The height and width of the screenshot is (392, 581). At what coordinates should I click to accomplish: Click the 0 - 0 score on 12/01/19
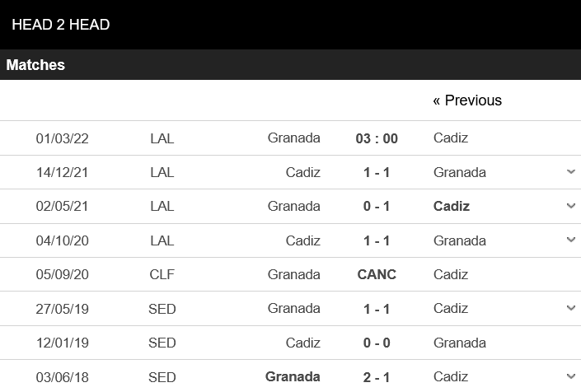tap(377, 343)
